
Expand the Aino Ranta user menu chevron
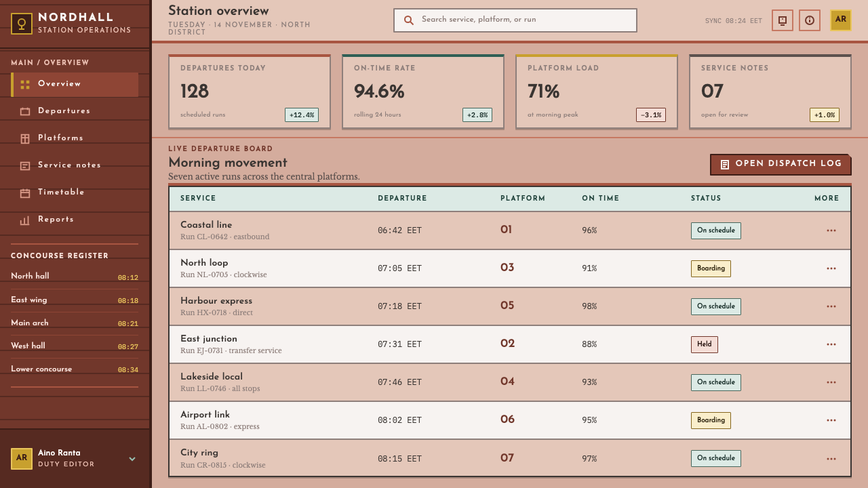pos(132,459)
